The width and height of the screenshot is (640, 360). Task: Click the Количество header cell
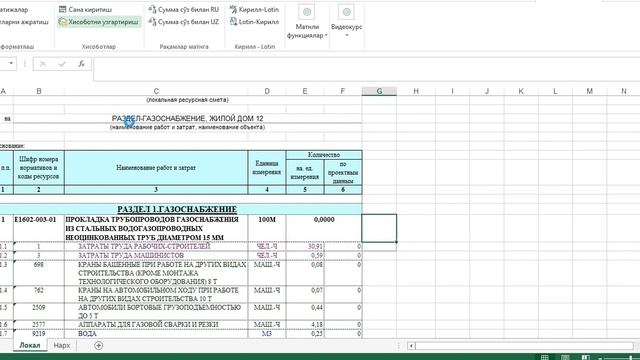click(324, 155)
